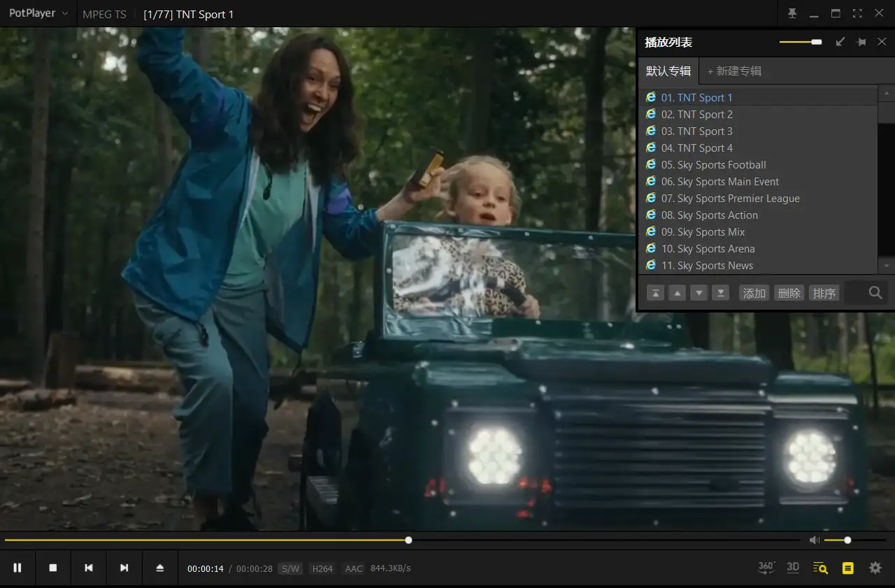Toggle always-on-top pin in title bar
Screen dimensions: 895x588
pyautogui.click(x=792, y=13)
